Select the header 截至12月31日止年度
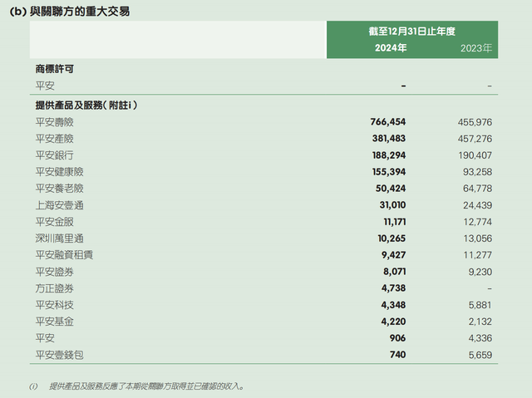The height and width of the screenshot is (398, 532). pos(412,32)
